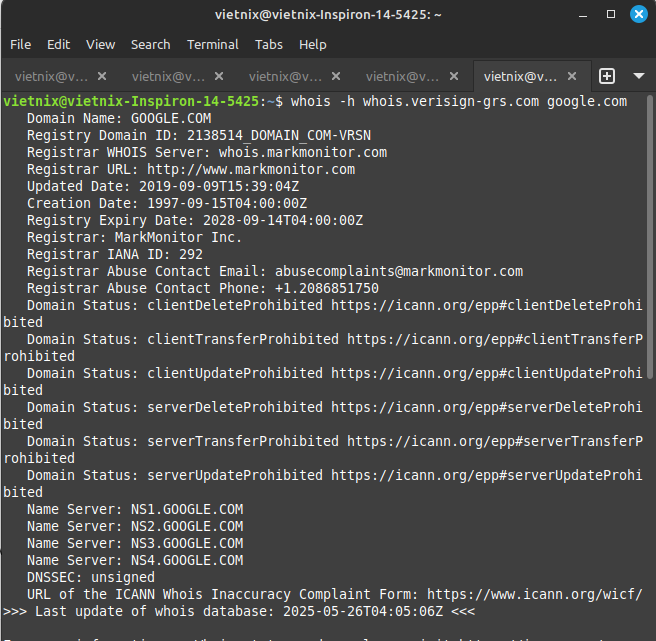Switch to the fourth vietnix terminal tab
The image size is (656, 641).
402,77
